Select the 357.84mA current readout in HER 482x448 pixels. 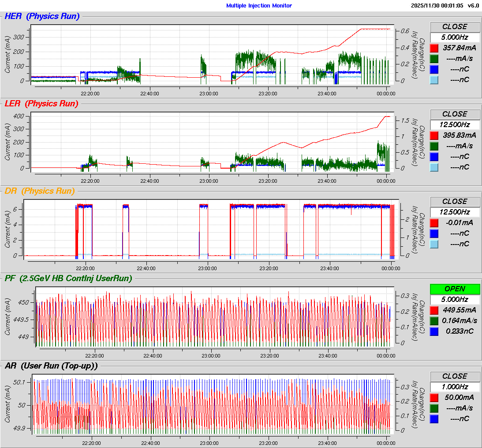[459, 48]
